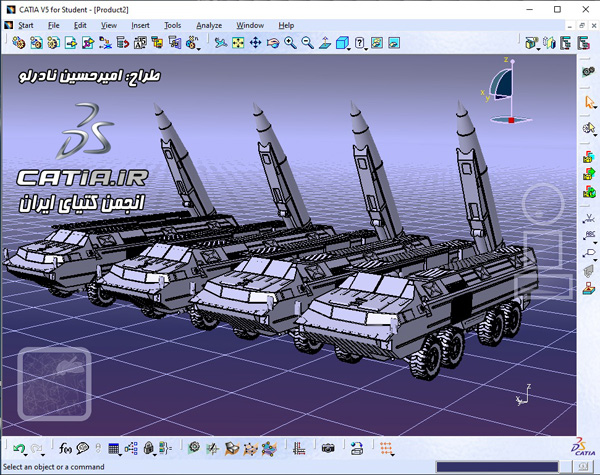Click the Help menu label
Screen dimensions: 600x475
coord(286,25)
